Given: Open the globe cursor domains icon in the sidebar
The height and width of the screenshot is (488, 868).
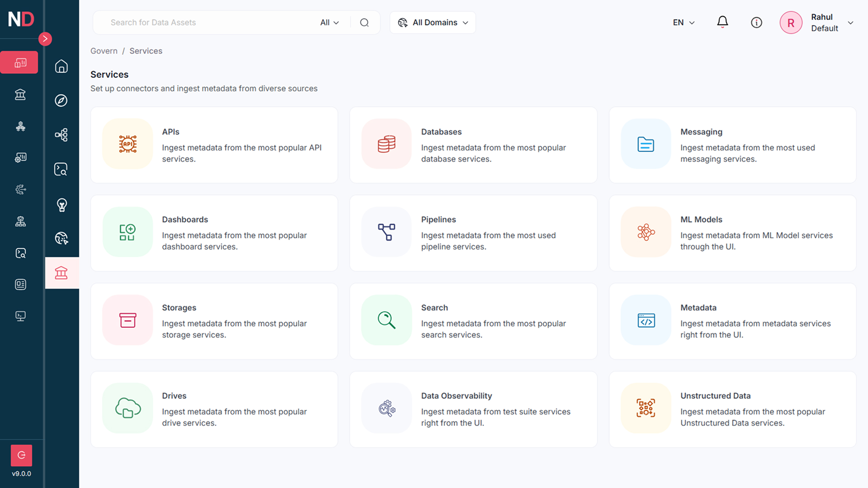Looking at the screenshot, I should pyautogui.click(x=62, y=238).
